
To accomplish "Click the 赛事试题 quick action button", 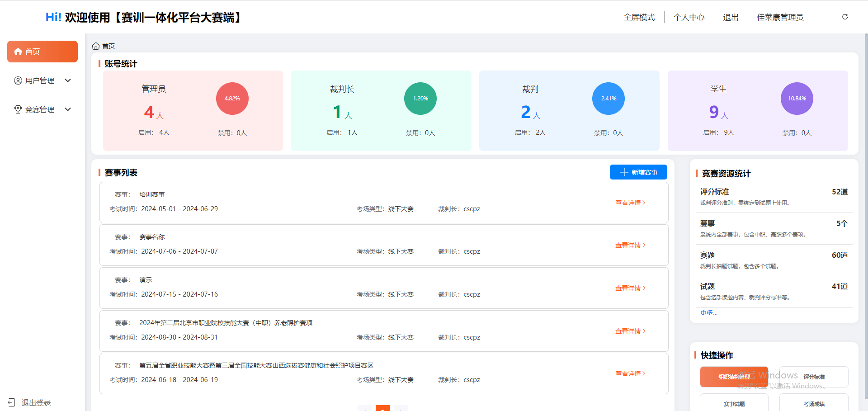I will coord(734,403).
